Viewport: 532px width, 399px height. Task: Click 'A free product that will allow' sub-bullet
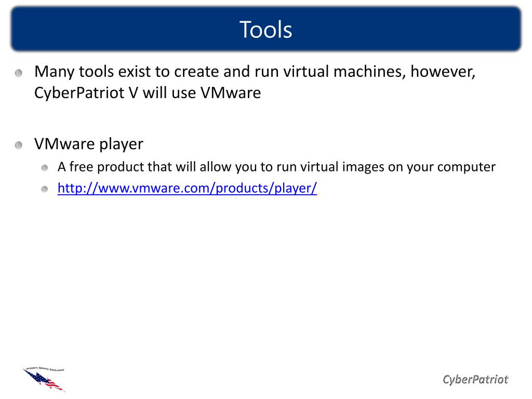276,167
